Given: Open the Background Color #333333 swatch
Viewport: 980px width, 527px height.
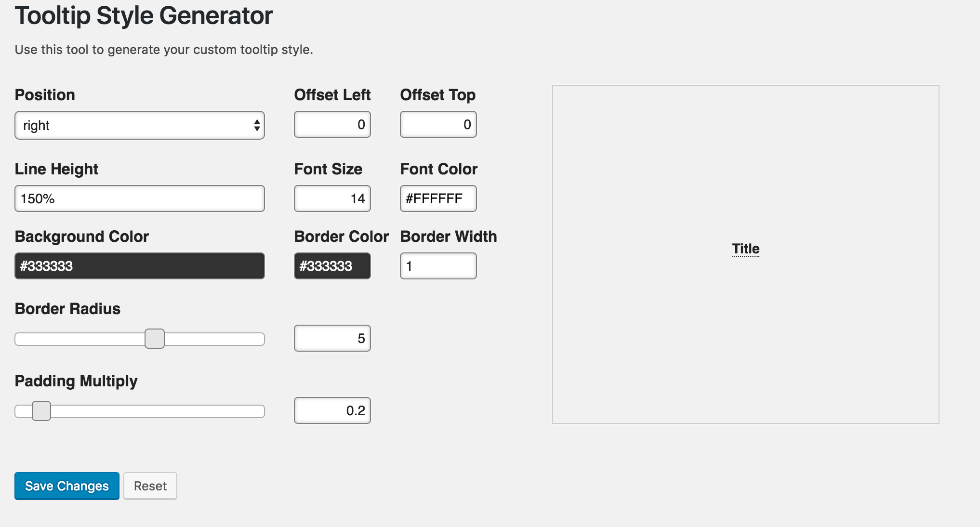Looking at the screenshot, I should 140,266.
